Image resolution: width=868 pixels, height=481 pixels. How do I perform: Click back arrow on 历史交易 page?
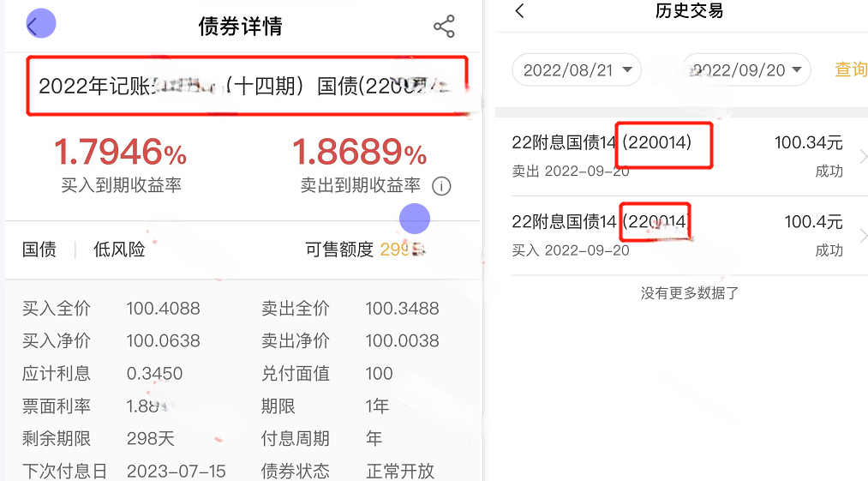pos(520,11)
